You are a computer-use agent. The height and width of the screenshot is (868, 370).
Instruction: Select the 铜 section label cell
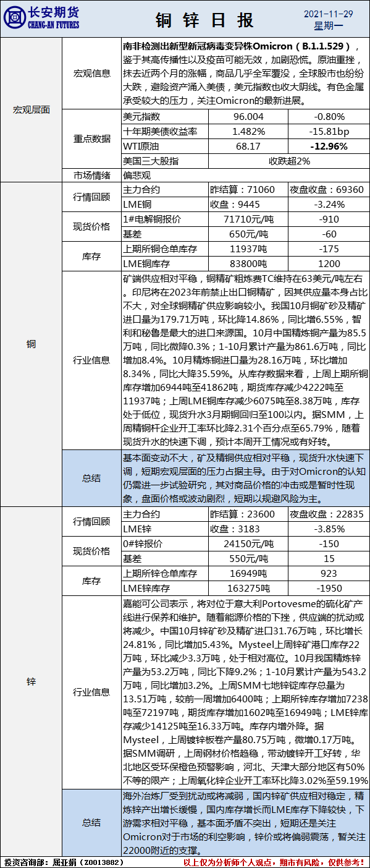[32, 343]
